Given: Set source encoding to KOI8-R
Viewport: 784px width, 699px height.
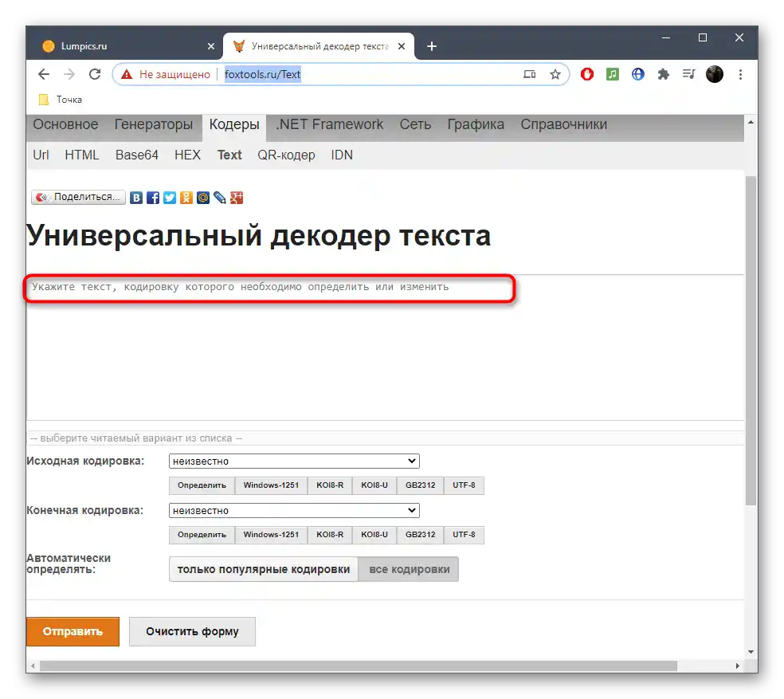Looking at the screenshot, I should pyautogui.click(x=330, y=485).
